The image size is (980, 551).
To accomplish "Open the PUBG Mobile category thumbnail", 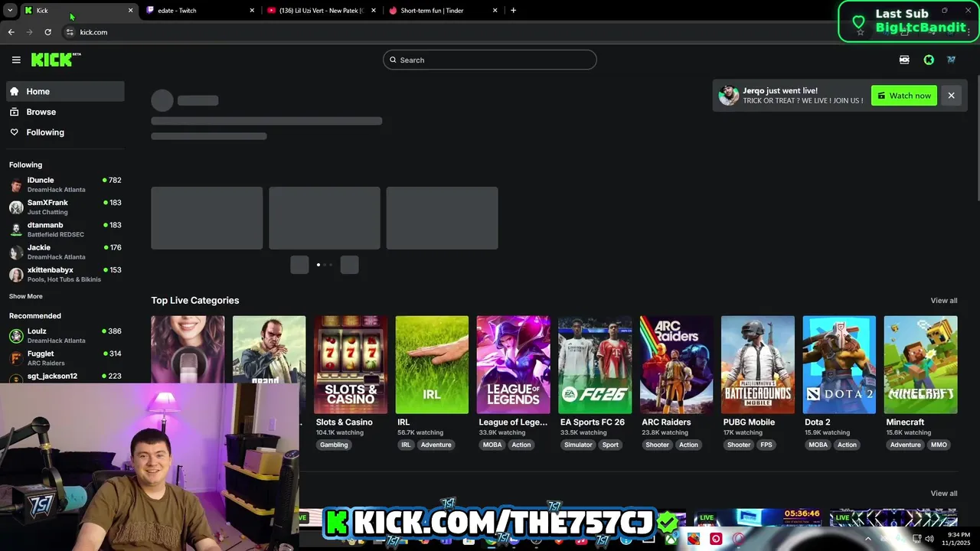I will pos(758,364).
